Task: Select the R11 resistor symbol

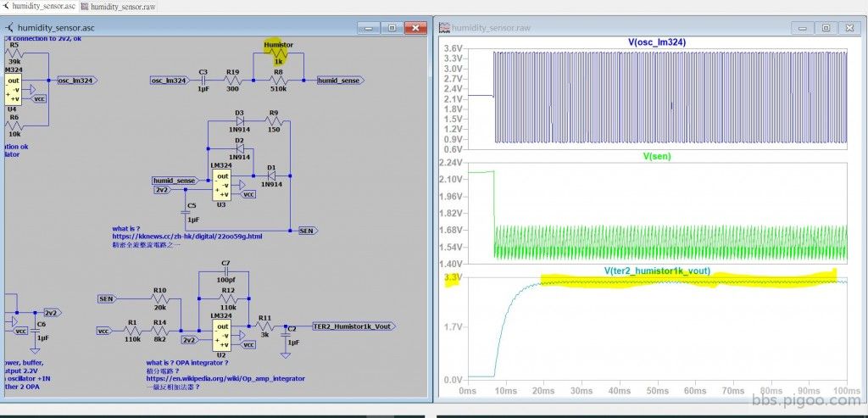Action: 264,326
